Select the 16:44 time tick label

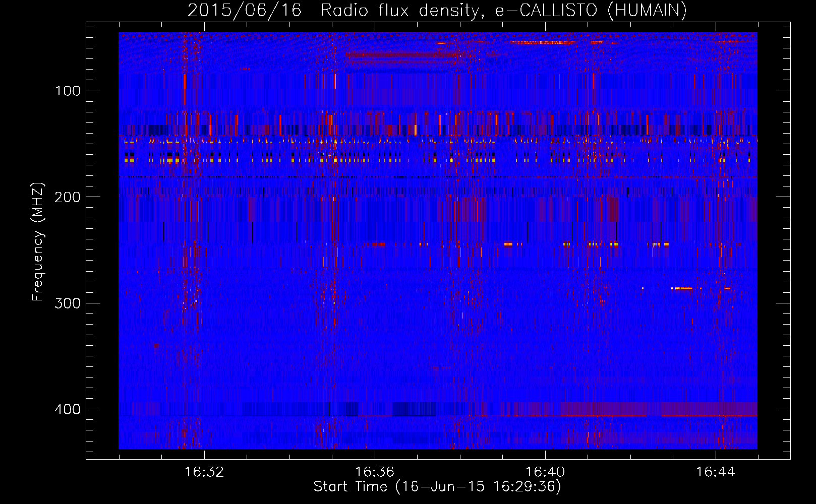[716, 472]
